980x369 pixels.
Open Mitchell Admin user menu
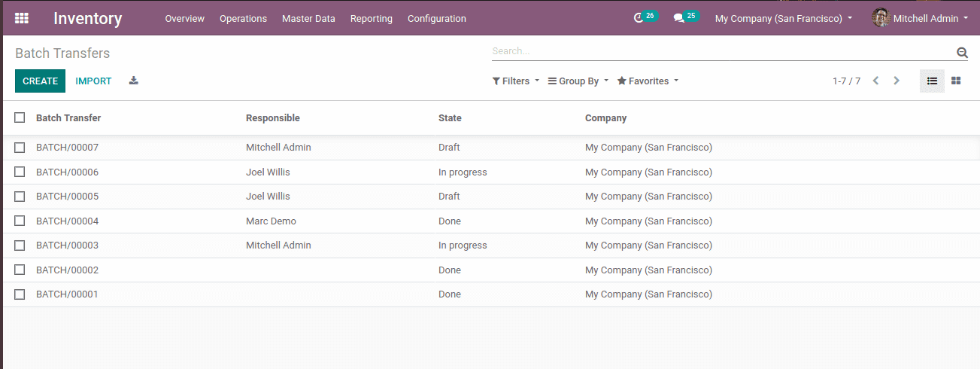click(x=921, y=18)
